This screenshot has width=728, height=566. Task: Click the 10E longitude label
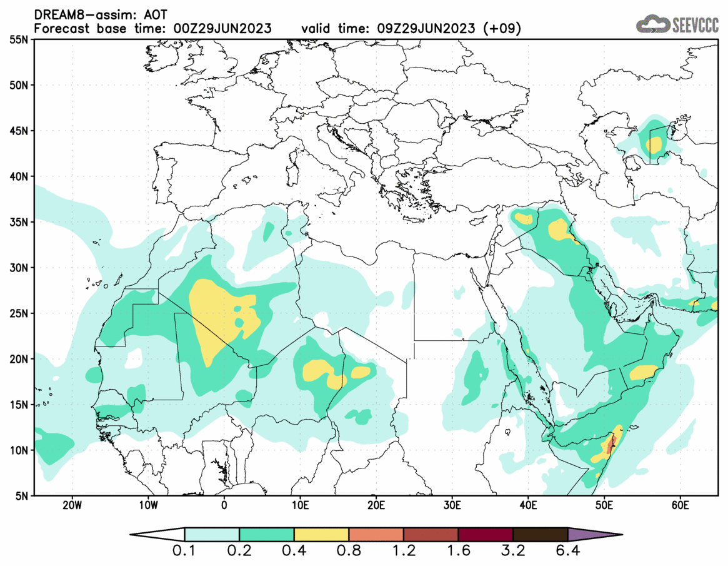tap(300, 505)
